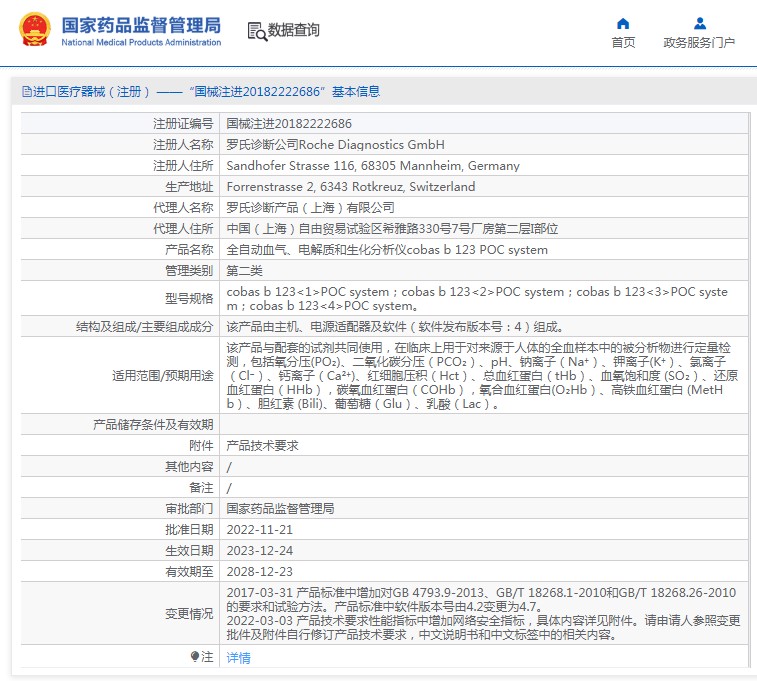This screenshot has height=681, width=757.
Task: Click 国家药品监督管理局 header title
Action: [x=141, y=25]
